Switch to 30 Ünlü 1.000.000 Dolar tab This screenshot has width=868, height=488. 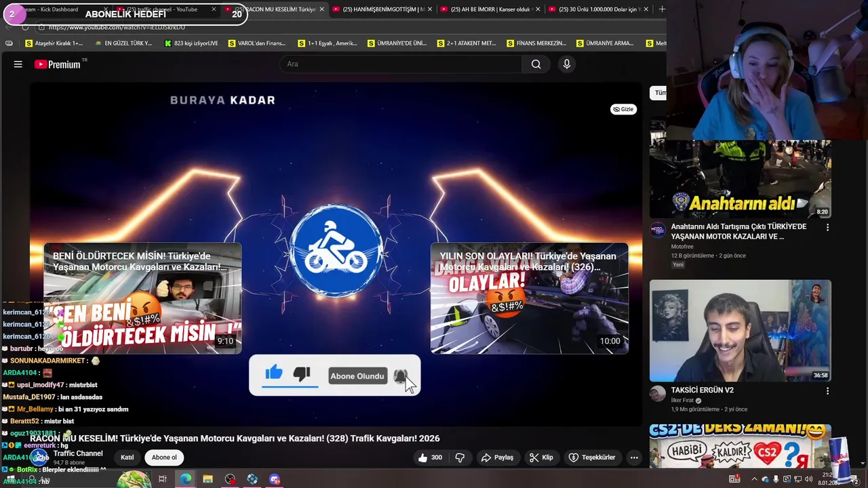tap(597, 9)
